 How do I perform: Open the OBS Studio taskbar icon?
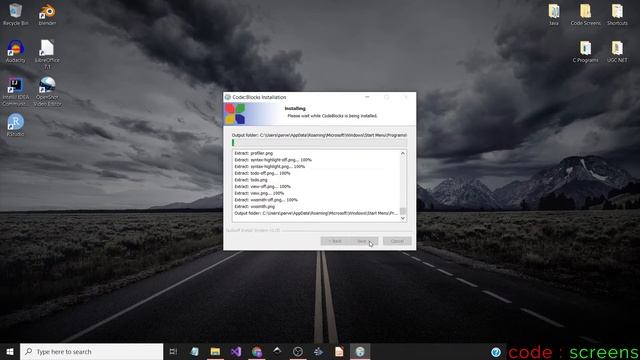[x=298, y=351]
